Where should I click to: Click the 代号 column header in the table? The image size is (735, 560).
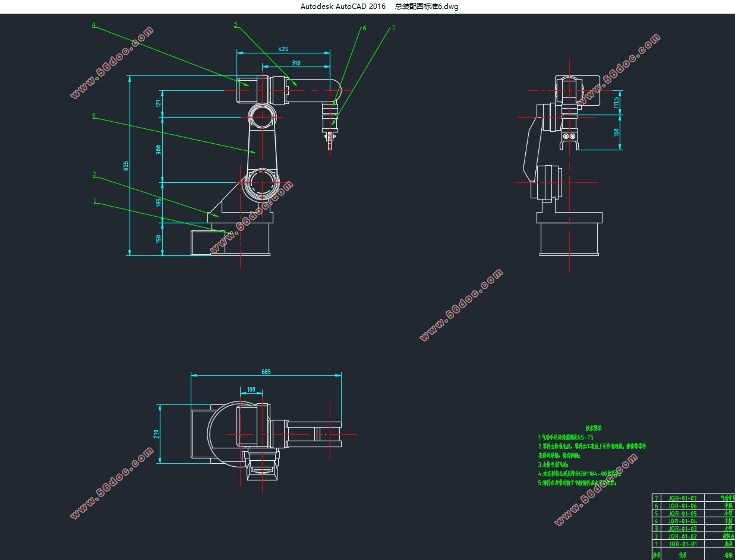pyautogui.click(x=682, y=555)
